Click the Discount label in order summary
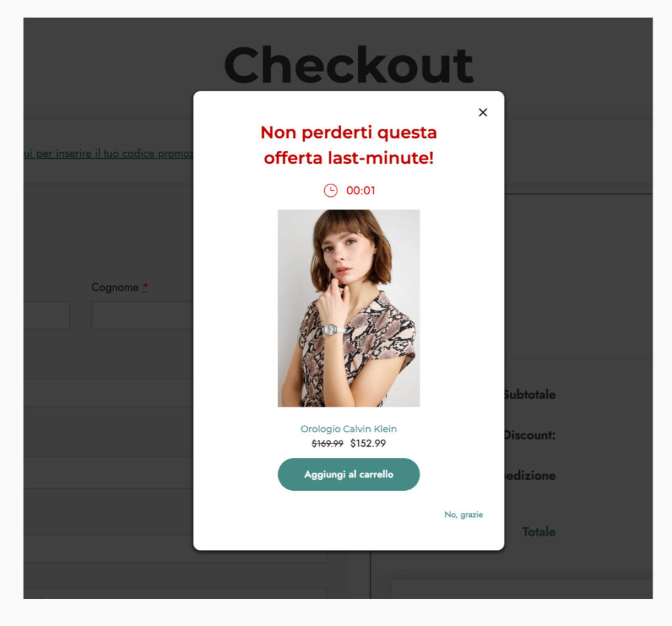 click(x=530, y=435)
